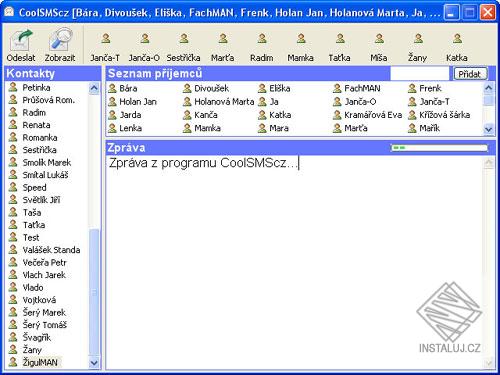Choose Šerý Tomáš contact

38,325
